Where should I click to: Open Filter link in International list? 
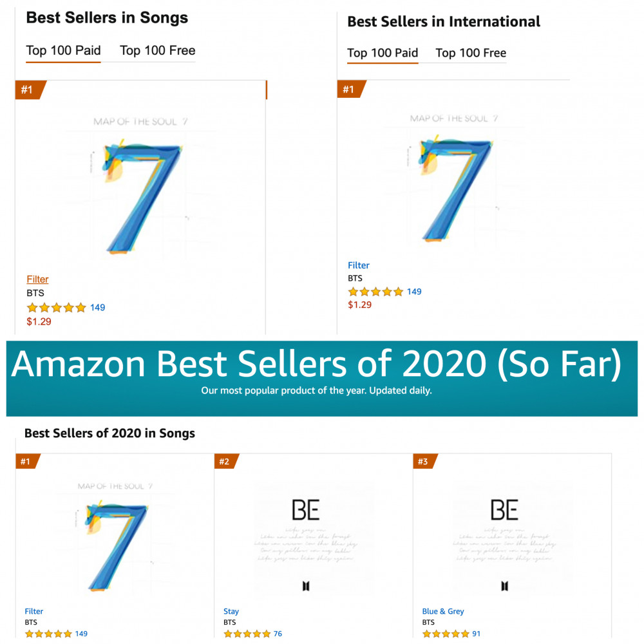coord(359,265)
